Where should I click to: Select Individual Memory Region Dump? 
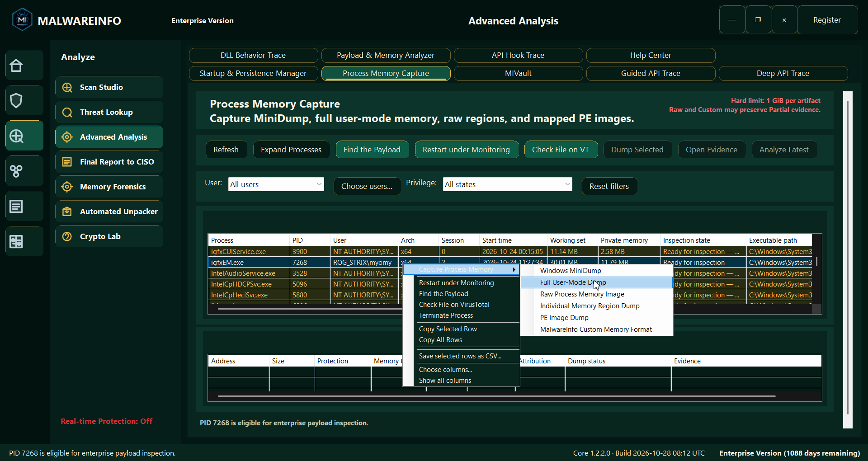[597, 306]
